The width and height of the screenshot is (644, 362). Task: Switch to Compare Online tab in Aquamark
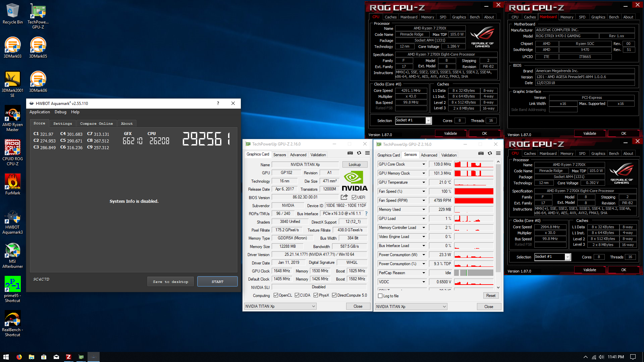[x=96, y=123]
